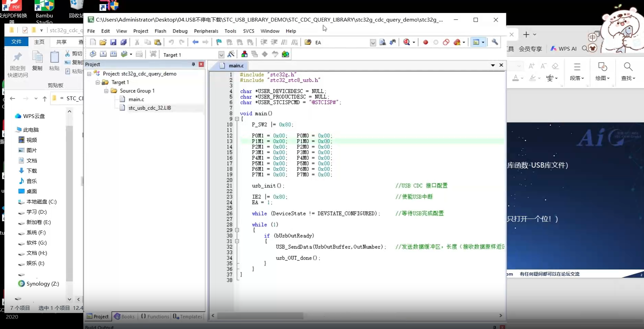
Task: Create a new file in Keil
Action: click(93, 42)
